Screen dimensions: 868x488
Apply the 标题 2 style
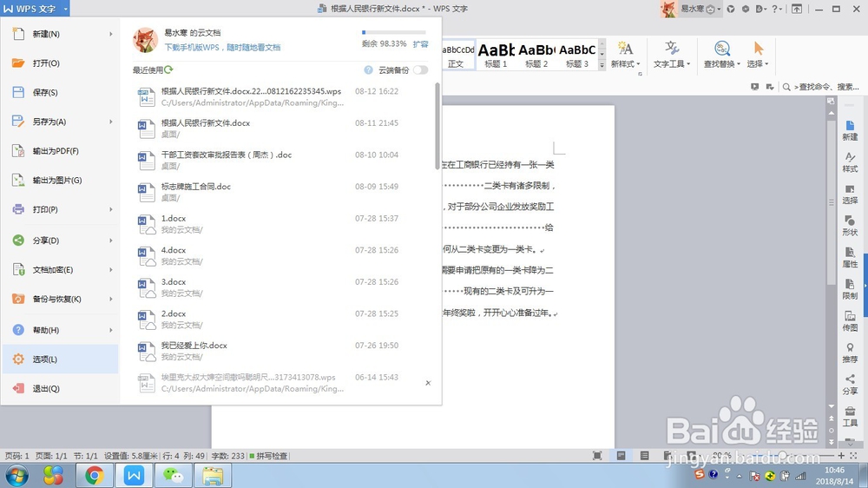tap(536, 55)
